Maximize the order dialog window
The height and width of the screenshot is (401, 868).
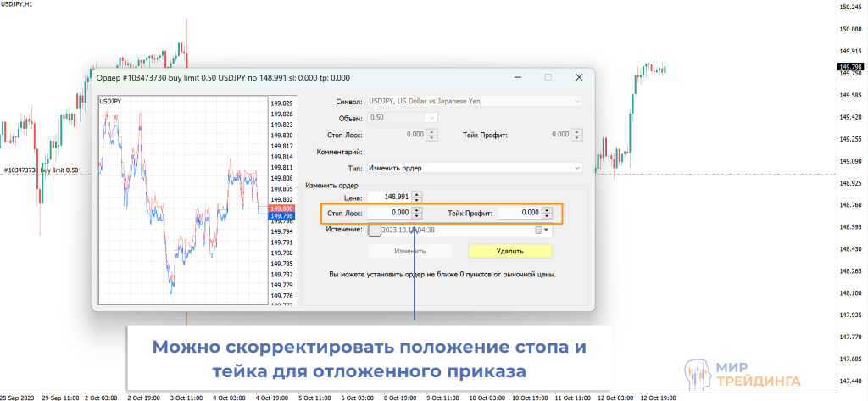click(548, 77)
